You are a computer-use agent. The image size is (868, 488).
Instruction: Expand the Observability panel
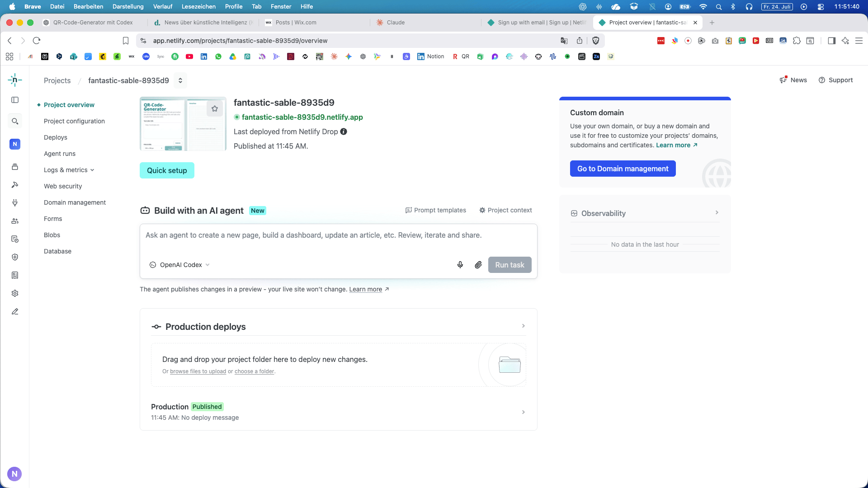717,213
